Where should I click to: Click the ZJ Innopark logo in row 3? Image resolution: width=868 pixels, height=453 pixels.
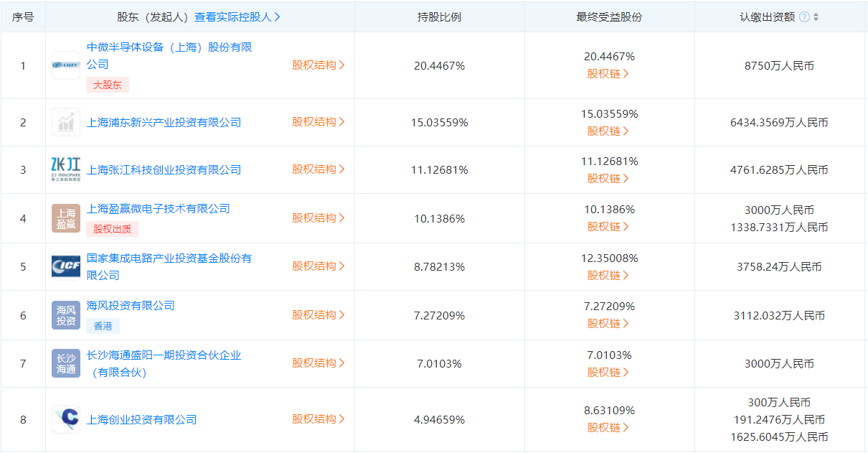point(66,169)
